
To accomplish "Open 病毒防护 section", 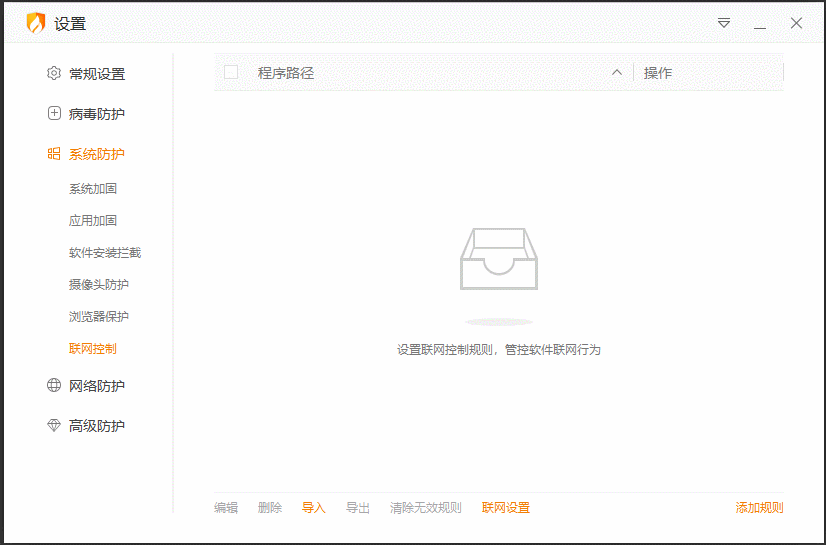I will (97, 114).
